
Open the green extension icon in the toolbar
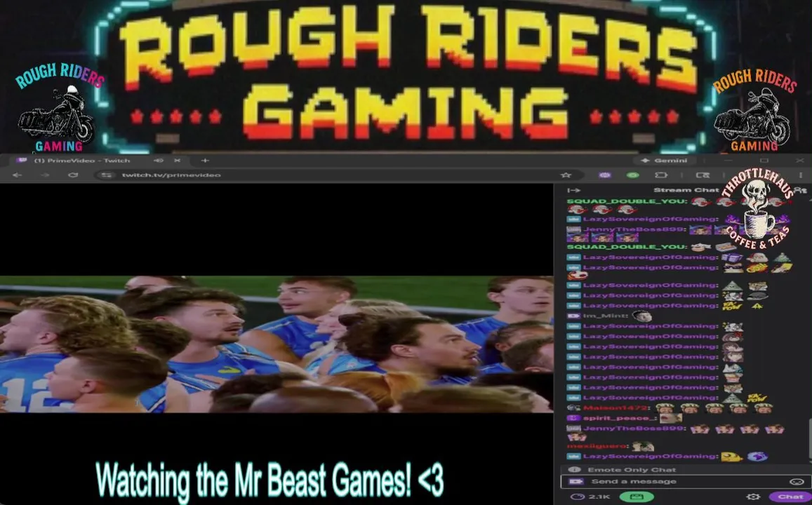point(633,175)
